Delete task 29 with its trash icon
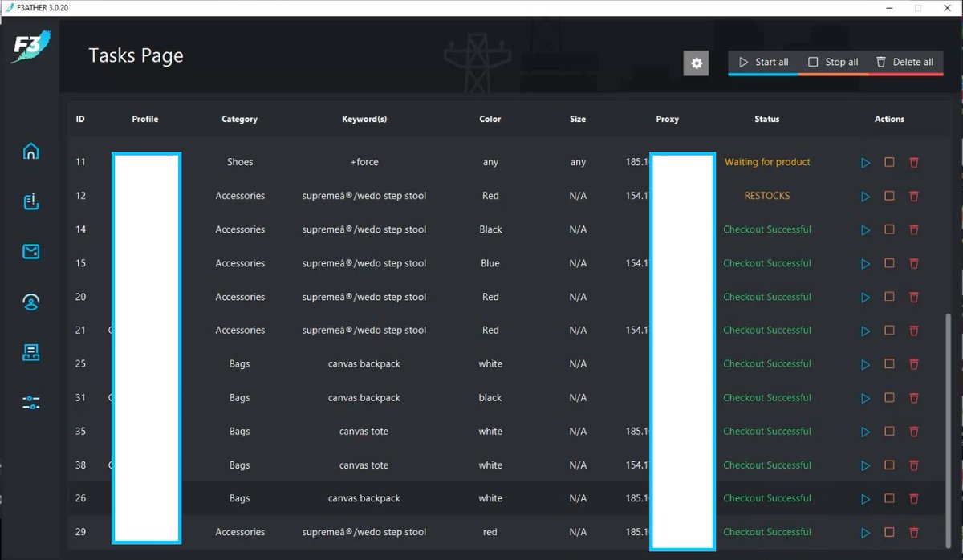 pyautogui.click(x=913, y=533)
